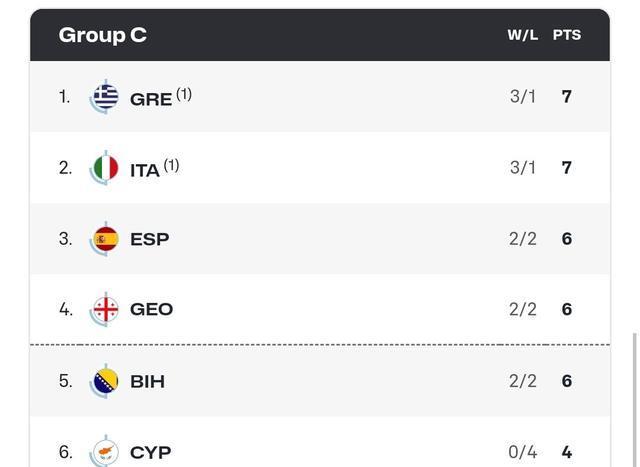Click the Spain flag icon
Image resolution: width=640 pixels, height=467 pixels.
point(106,239)
